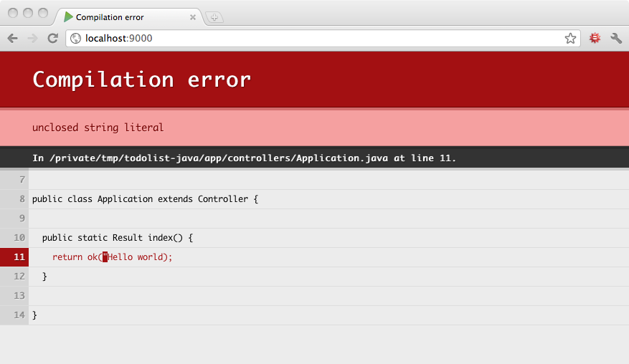
Task: Click the Compilation error heading
Action: click(x=142, y=79)
